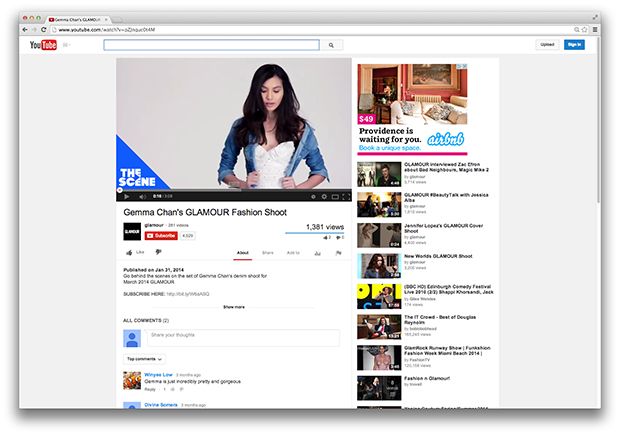Select the Gemma Chan's GLAMOUR browser tab
The height and width of the screenshot is (435, 620).
pyautogui.click(x=77, y=19)
